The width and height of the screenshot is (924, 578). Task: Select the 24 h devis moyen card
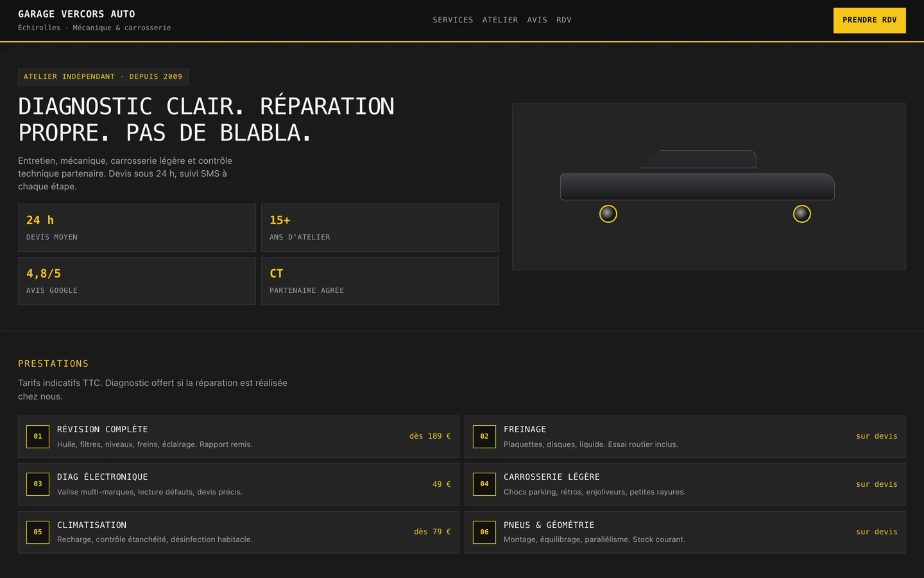point(137,228)
